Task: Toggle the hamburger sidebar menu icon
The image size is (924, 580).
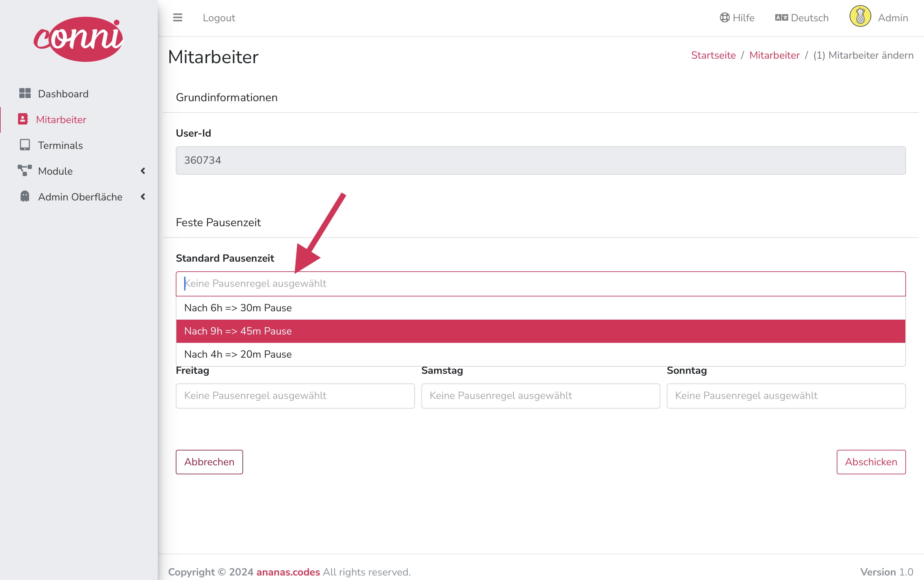Action: pos(177,18)
